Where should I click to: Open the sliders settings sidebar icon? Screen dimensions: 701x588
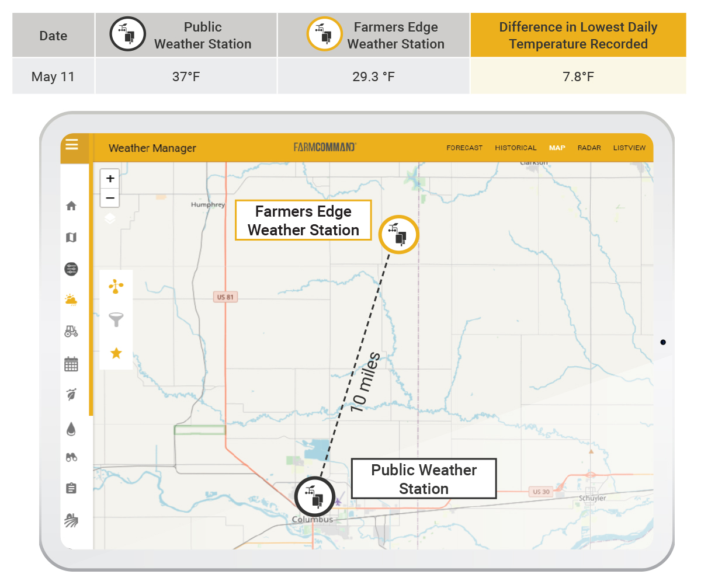(x=71, y=269)
